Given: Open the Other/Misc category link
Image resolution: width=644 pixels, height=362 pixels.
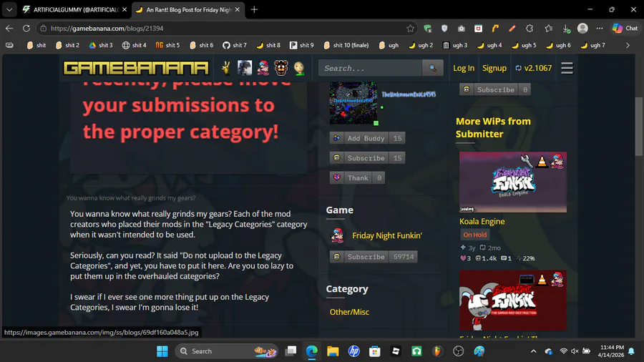Looking at the screenshot, I should pyautogui.click(x=349, y=312).
